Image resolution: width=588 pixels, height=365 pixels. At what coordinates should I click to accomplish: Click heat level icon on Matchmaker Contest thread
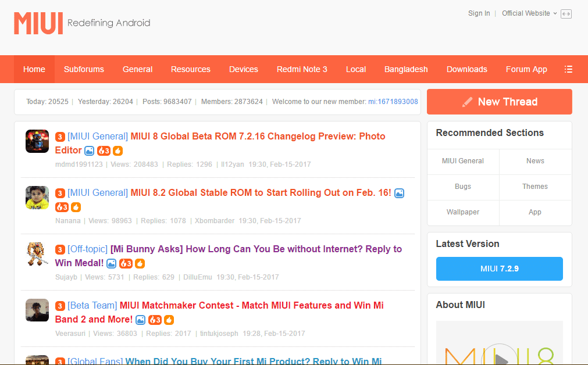tap(155, 320)
